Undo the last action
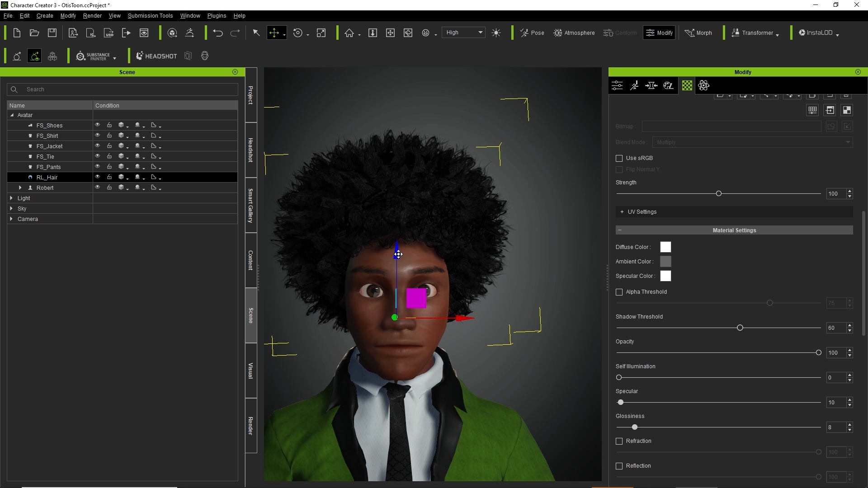The image size is (868, 488). pos(218,33)
